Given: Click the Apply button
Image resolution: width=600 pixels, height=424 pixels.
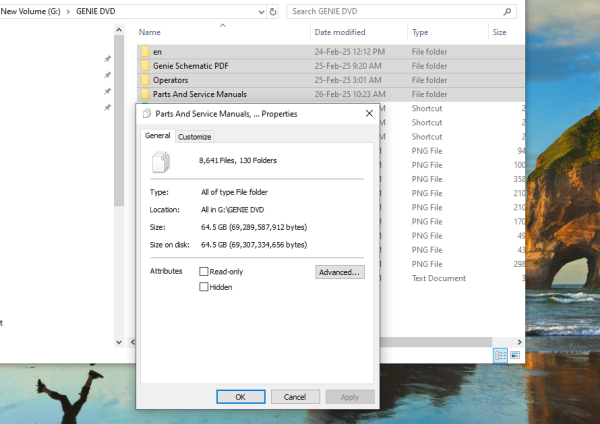Looking at the screenshot, I should (x=350, y=397).
